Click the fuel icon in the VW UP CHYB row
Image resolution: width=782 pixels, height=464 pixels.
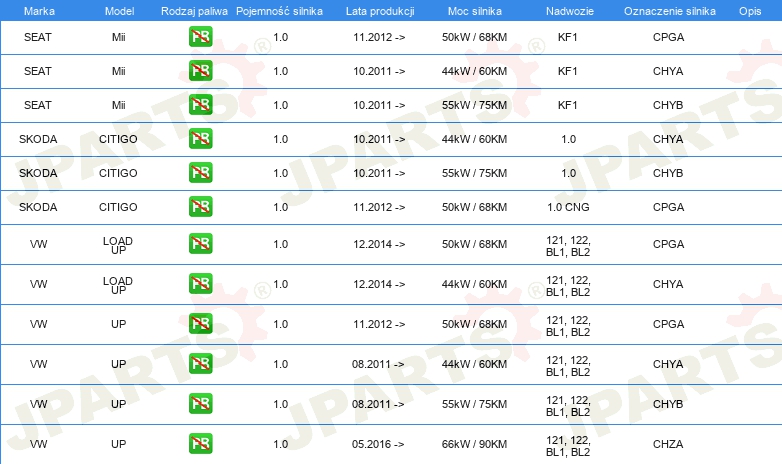200,404
